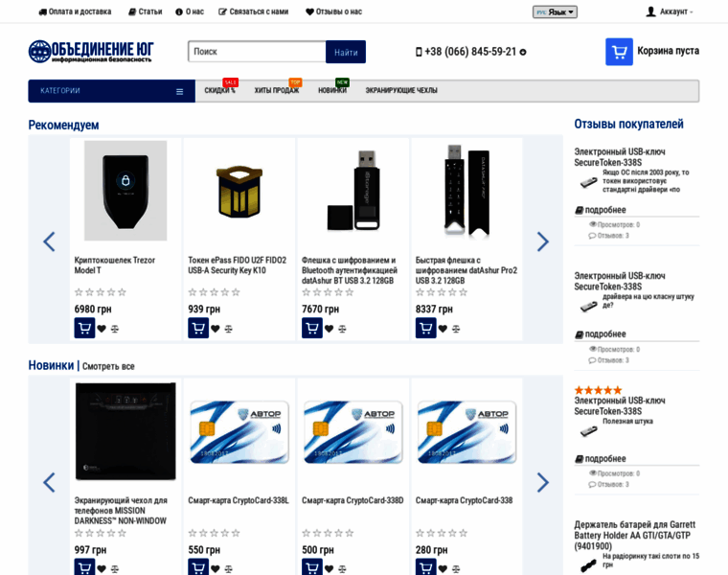The image size is (728, 575).
Task: Compare the datAshur BT flash drive
Action: [342, 329]
